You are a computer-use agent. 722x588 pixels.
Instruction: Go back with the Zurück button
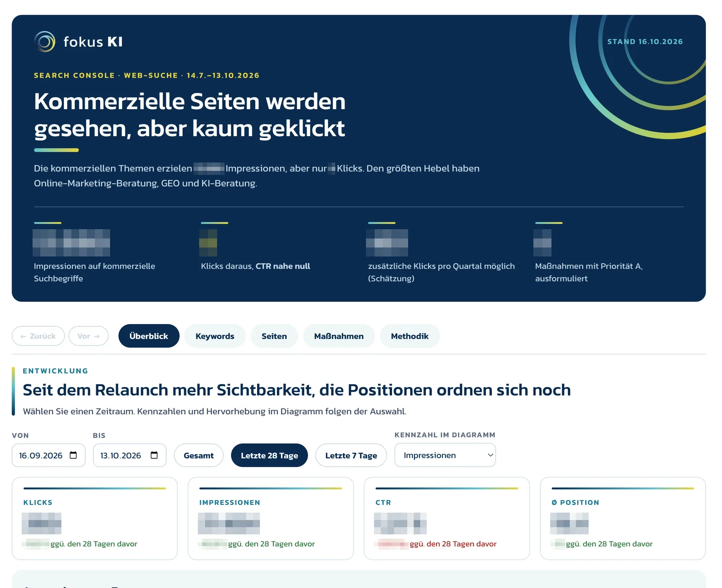click(x=38, y=336)
